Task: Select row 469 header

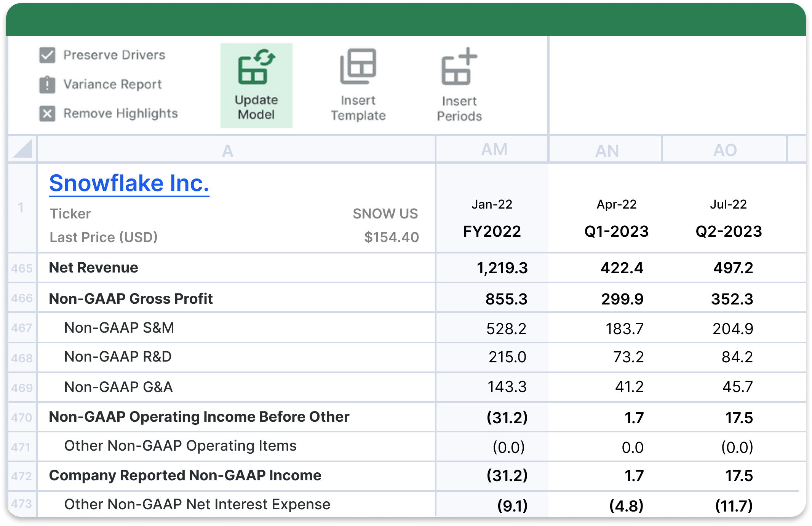Action: click(22, 387)
